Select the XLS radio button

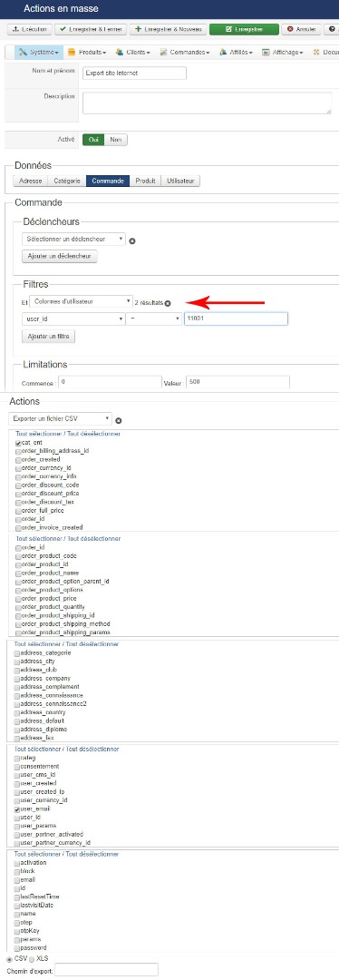point(33,958)
